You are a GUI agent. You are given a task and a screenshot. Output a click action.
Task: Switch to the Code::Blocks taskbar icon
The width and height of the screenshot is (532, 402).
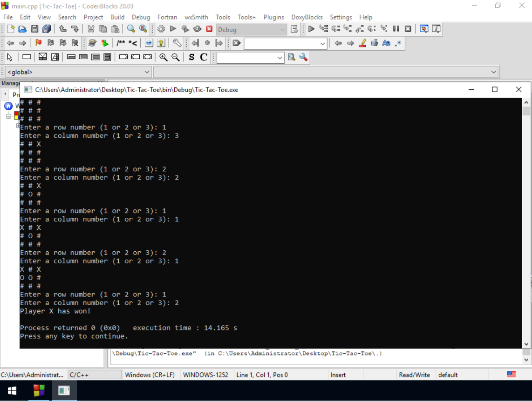[39, 391]
